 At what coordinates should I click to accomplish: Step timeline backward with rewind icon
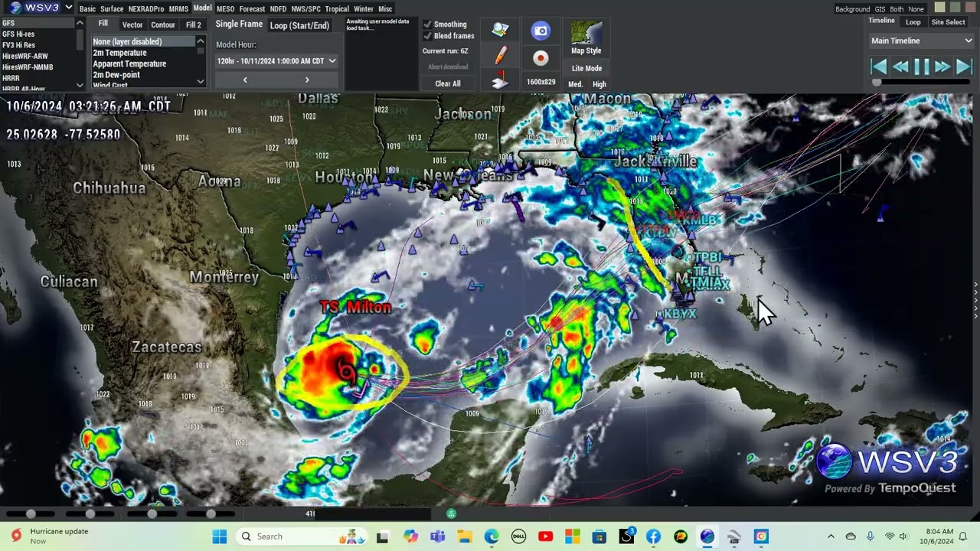(900, 67)
